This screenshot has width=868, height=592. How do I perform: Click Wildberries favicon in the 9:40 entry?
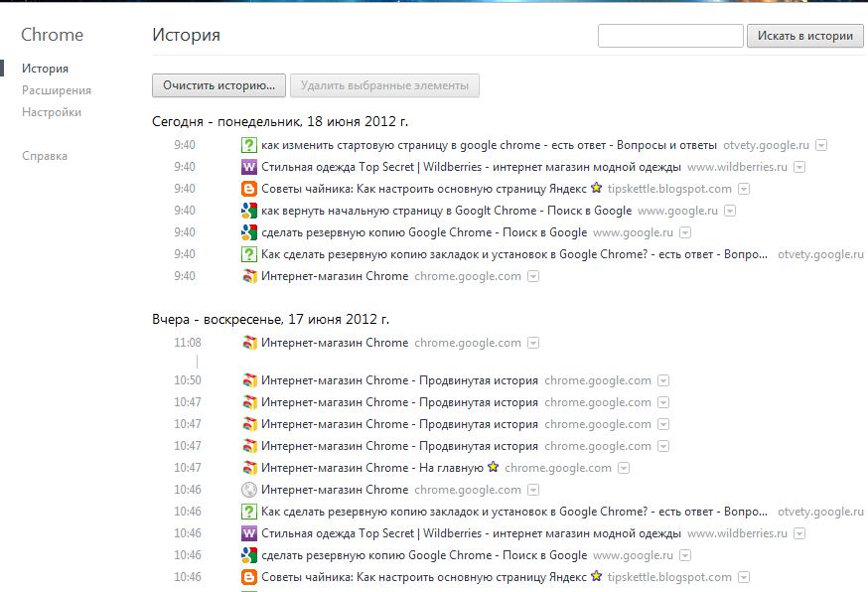coord(249,167)
